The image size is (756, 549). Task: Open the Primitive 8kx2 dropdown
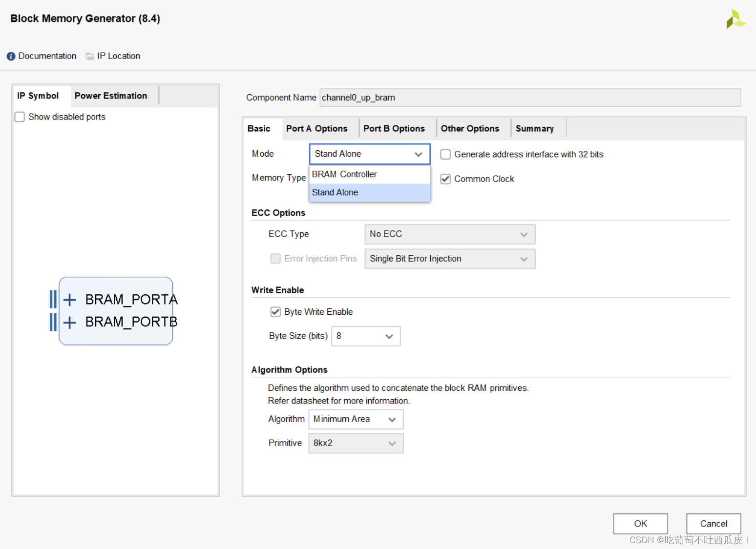pos(356,443)
